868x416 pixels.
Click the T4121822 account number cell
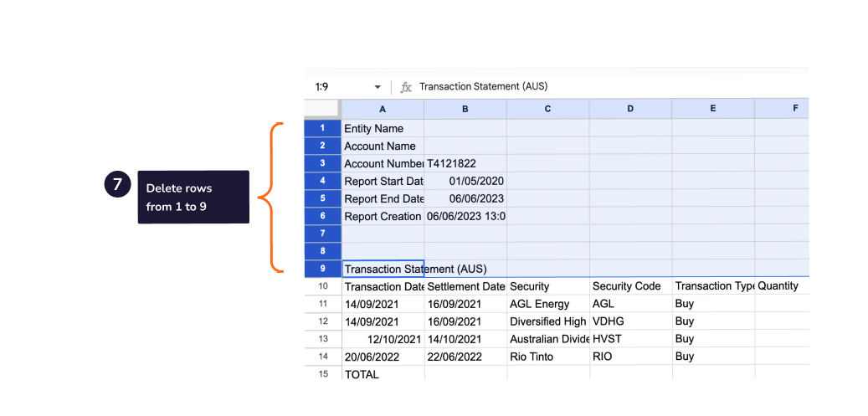[465, 163]
